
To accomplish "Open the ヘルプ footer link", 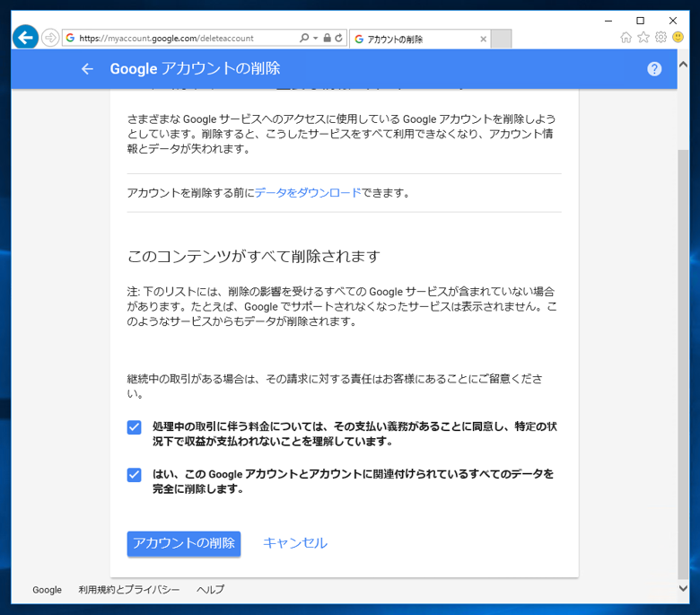I will 210,590.
